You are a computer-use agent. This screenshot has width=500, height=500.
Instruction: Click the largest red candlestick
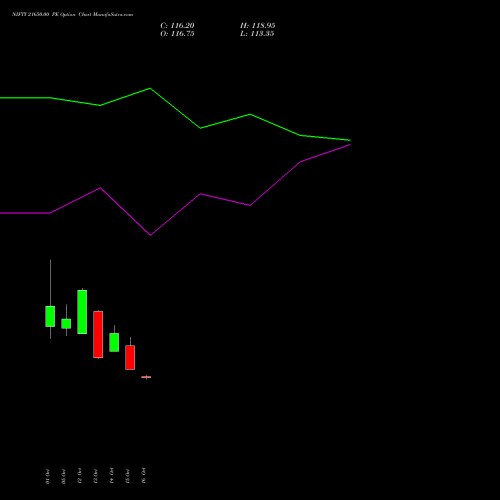tap(98, 334)
